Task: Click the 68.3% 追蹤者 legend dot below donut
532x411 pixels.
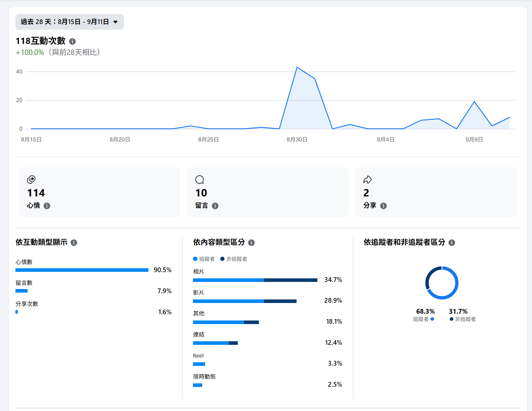Action: [432, 319]
